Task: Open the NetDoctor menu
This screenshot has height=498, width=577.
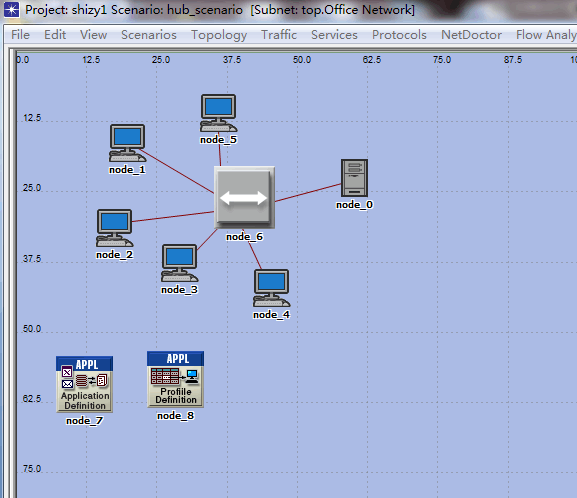Action: click(x=471, y=35)
